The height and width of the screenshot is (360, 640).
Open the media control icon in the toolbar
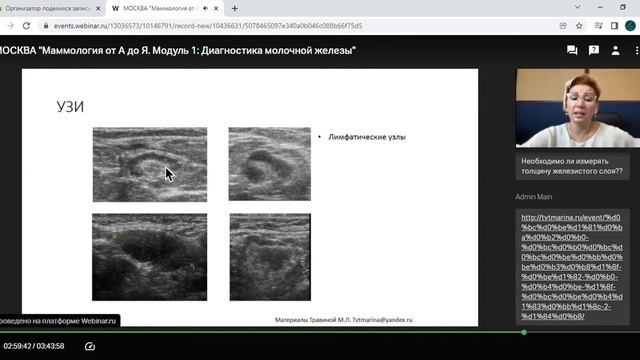[598, 26]
